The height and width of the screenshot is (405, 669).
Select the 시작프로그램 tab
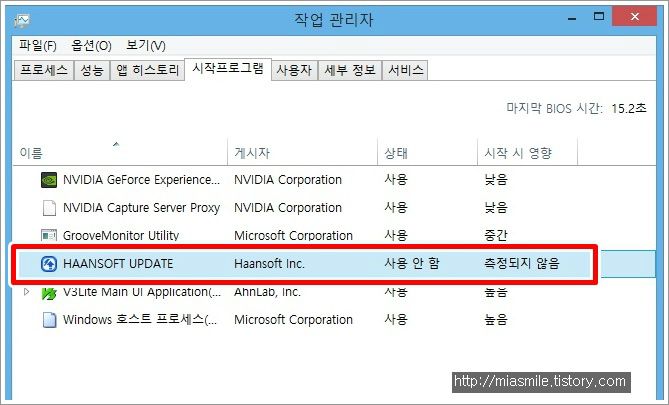click(228, 69)
